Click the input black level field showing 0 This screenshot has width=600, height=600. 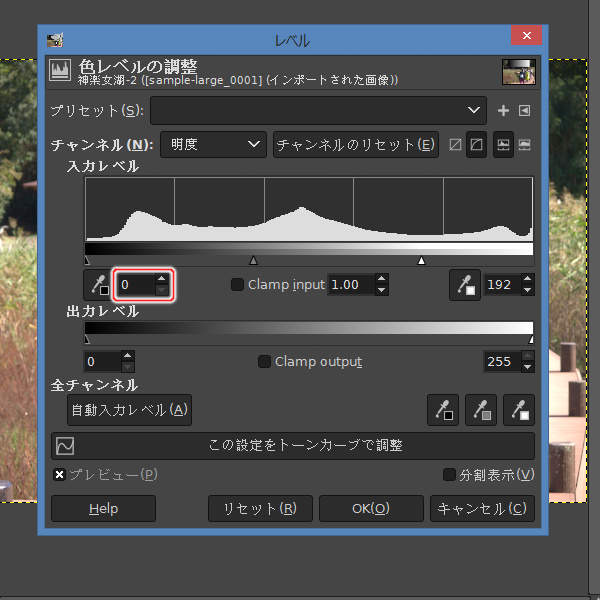[x=136, y=285]
